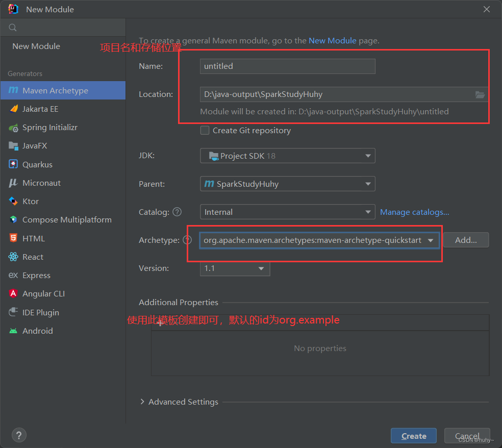Screen dimensions: 502x448
Task: Click the Compose Multiplatform icon
Action: click(x=13, y=220)
